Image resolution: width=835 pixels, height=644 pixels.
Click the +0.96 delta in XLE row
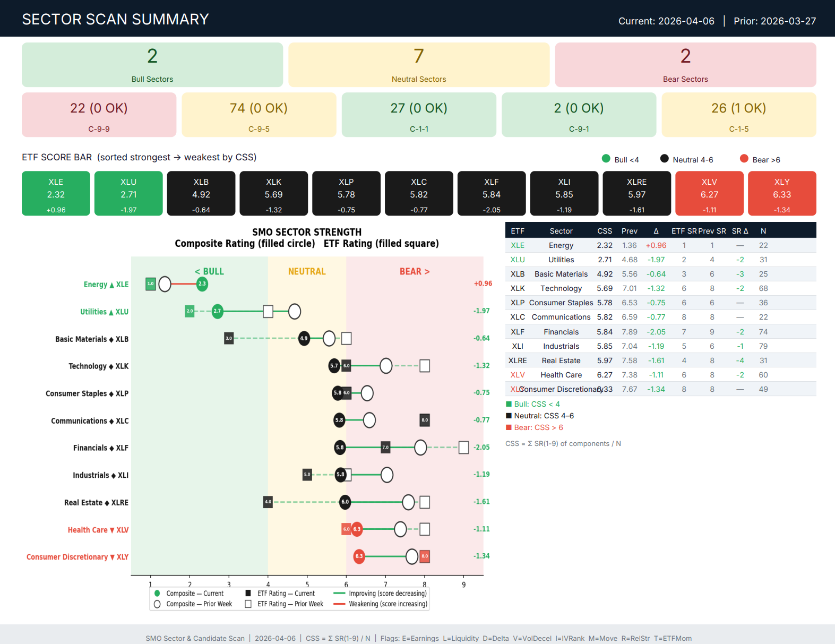656,245
